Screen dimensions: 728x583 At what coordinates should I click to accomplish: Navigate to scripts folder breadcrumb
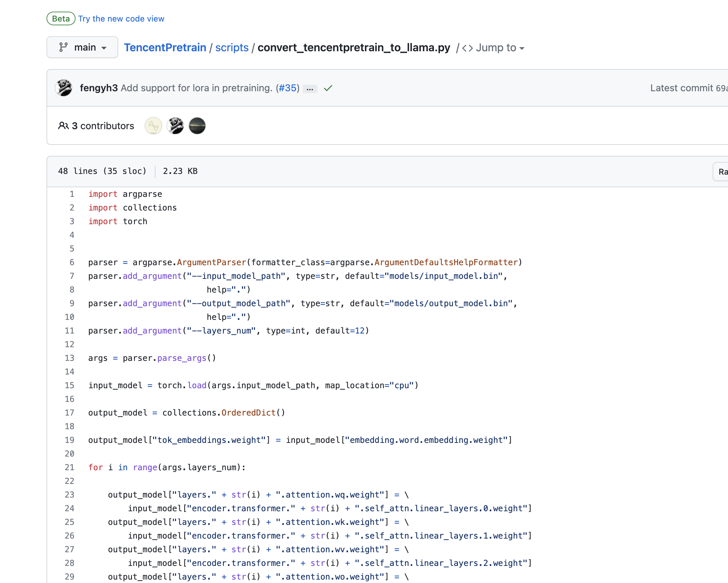coord(232,48)
